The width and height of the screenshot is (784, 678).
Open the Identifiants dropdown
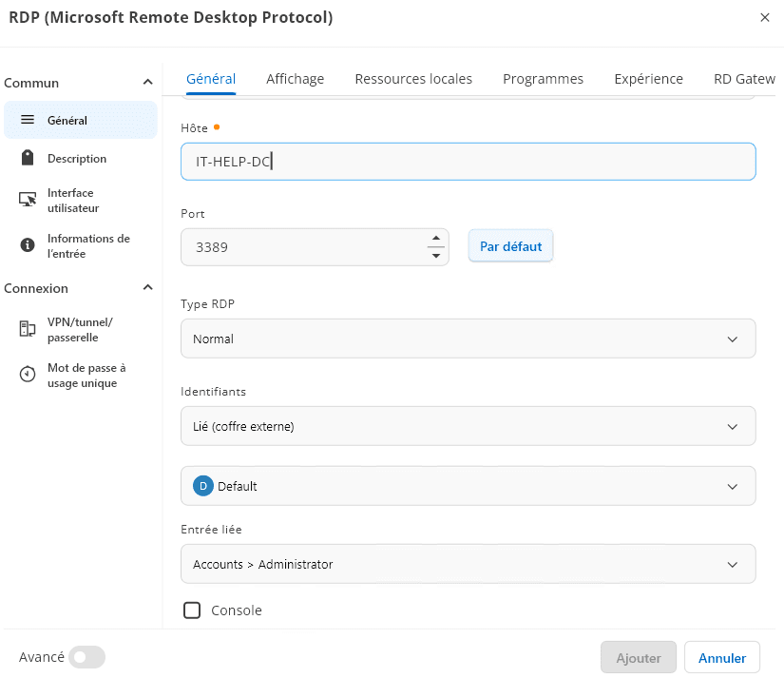click(x=468, y=427)
